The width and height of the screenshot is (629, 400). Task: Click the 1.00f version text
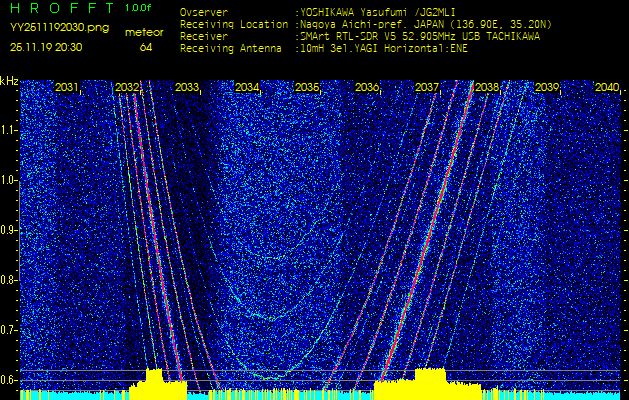click(139, 8)
